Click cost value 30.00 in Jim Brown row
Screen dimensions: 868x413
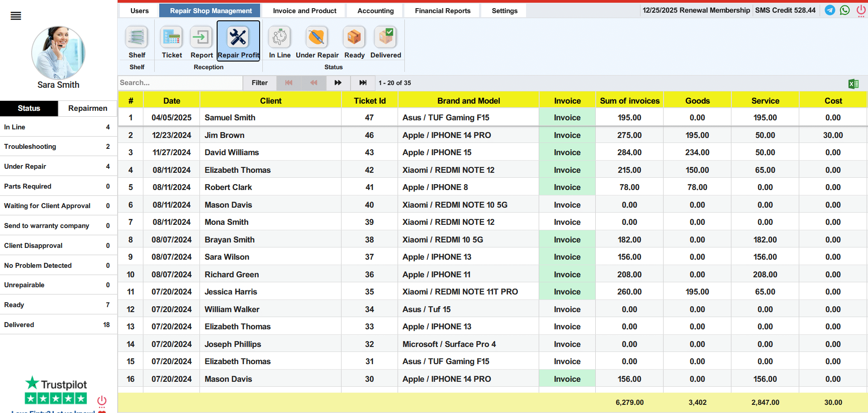[833, 135]
